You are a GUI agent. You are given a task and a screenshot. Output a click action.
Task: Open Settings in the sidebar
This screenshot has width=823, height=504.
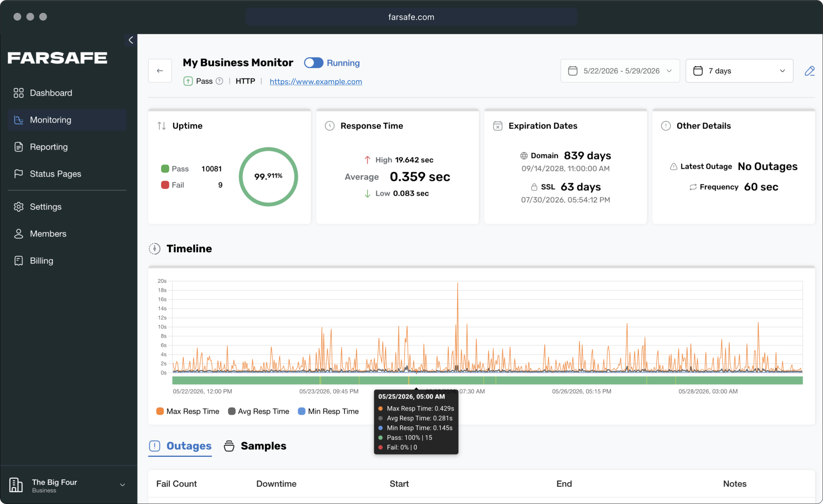coord(67,207)
